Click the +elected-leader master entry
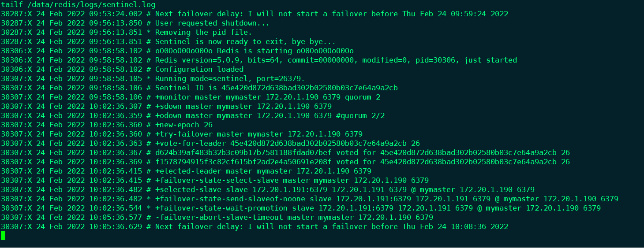644x248 pixels. (263, 171)
